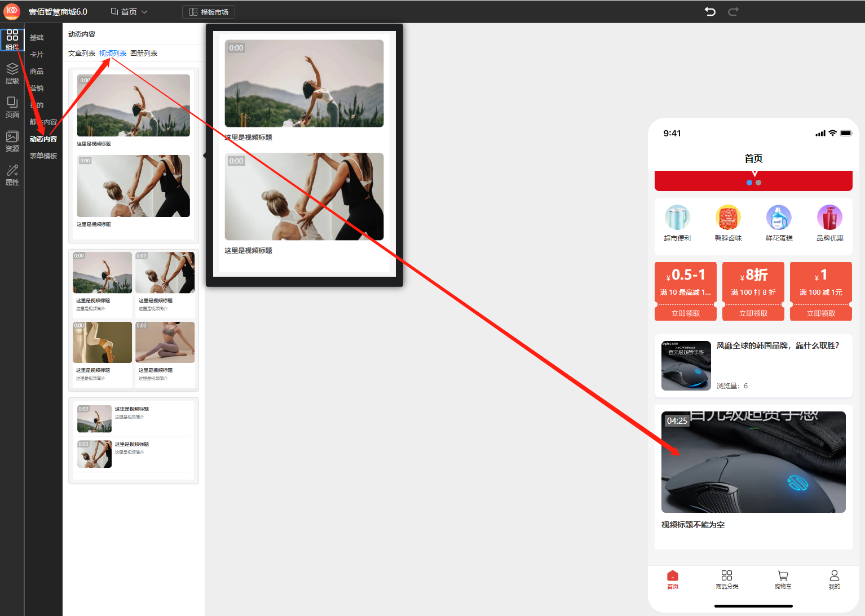The image size is (865, 616).
Task: Select the 表单模板 component category
Action: pos(43,156)
